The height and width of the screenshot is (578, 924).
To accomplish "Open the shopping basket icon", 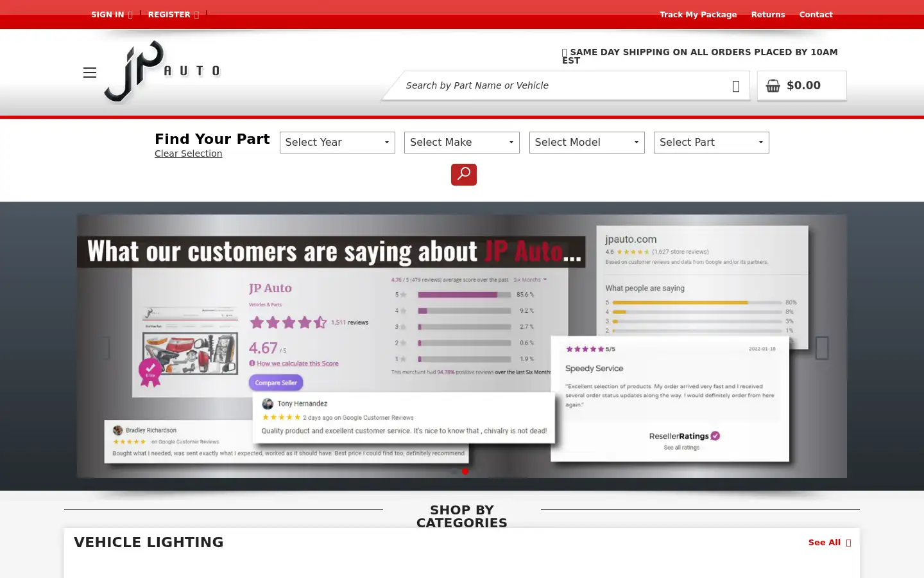I will tap(773, 85).
